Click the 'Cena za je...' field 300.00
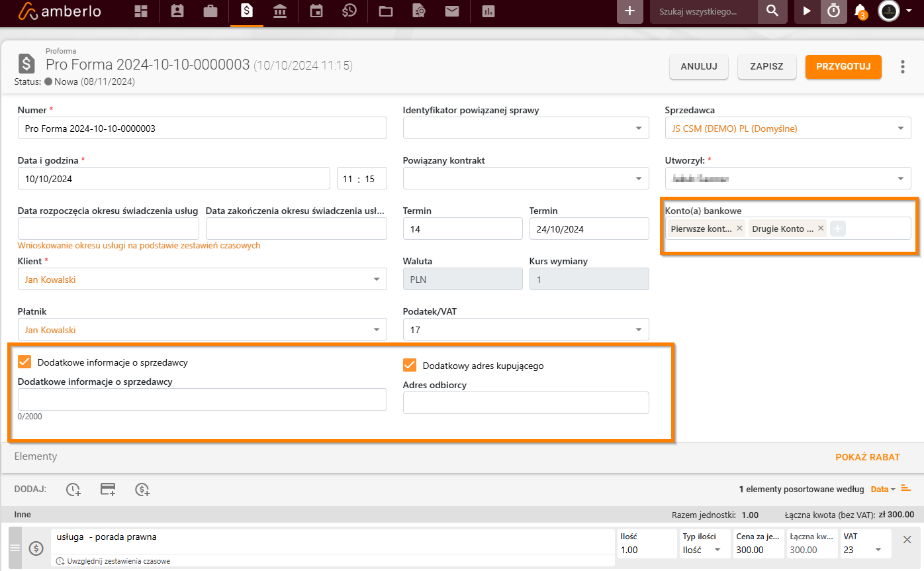 tap(758, 550)
